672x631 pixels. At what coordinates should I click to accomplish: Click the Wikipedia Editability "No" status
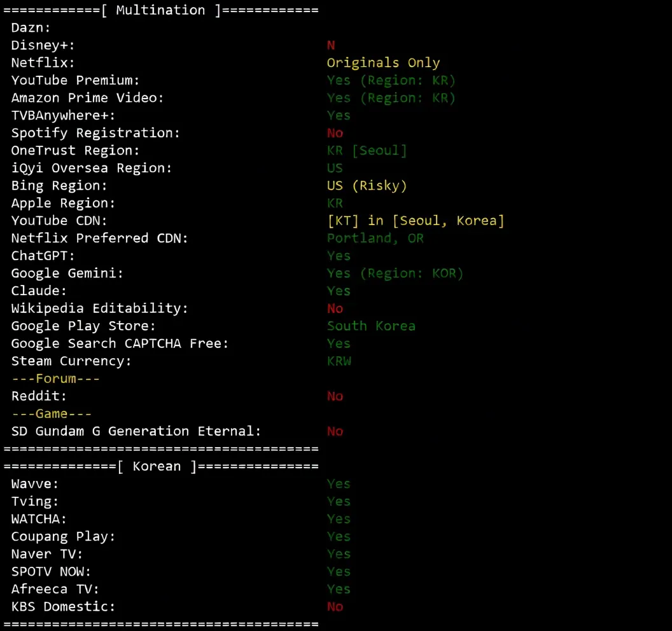(335, 309)
